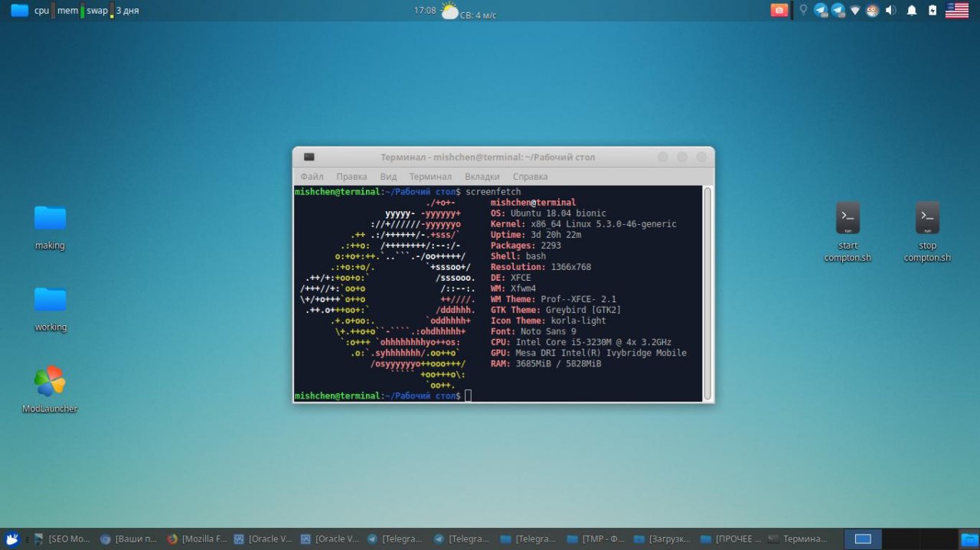The height and width of the screenshot is (550, 980).
Task: Switch to the '[Mozilla F...' taskbar window
Action: [197, 539]
